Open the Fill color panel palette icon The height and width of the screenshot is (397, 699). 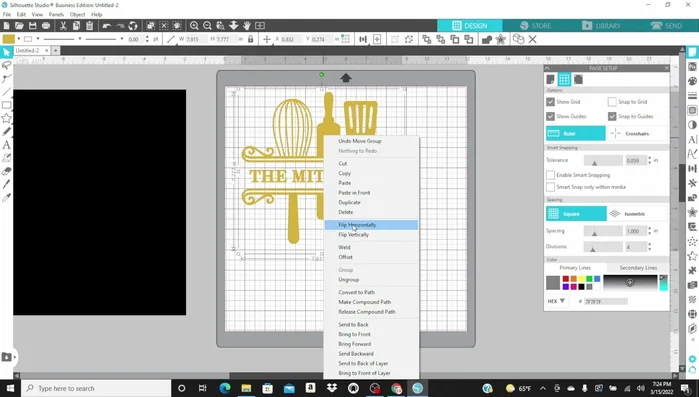(692, 81)
